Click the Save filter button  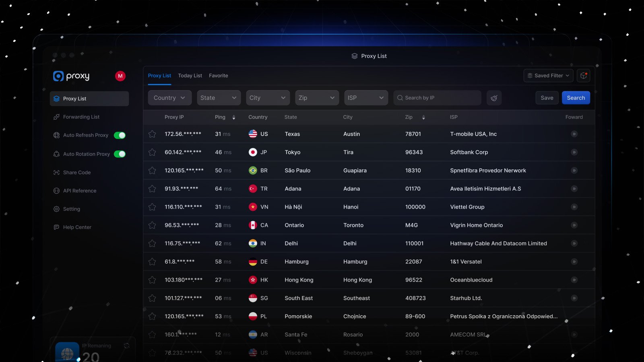click(x=547, y=98)
